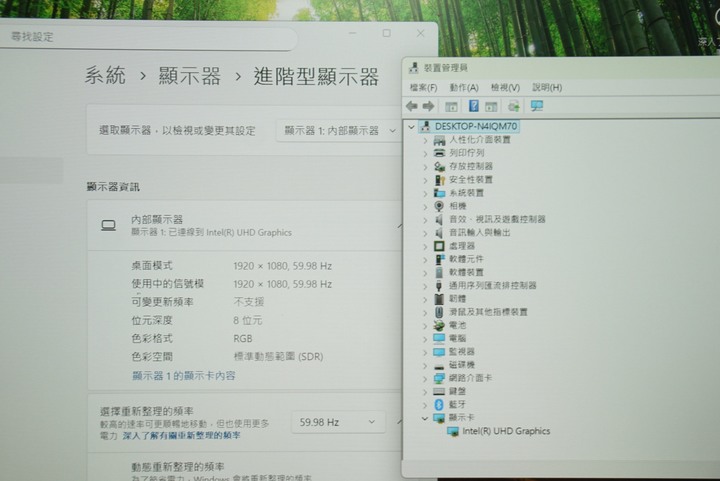Click the 桌面模式 value 1920 × 1080, 59.98 Hz
The width and height of the screenshot is (720, 481).
tap(282, 266)
